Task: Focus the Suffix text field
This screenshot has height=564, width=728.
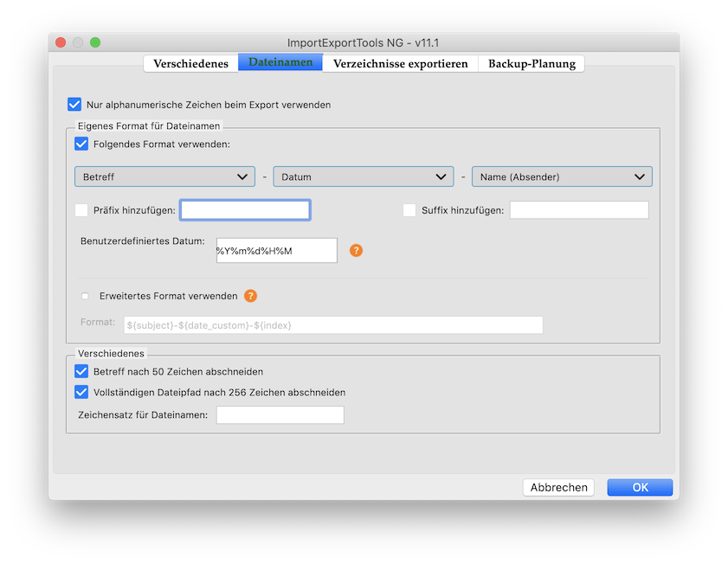Action: pos(579,210)
